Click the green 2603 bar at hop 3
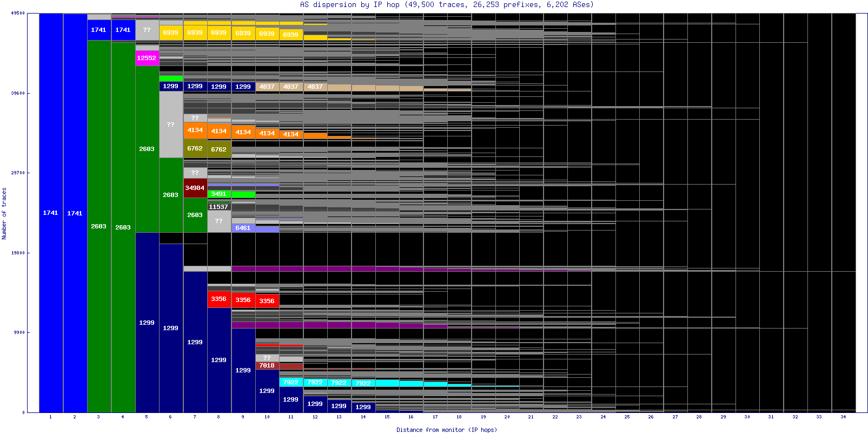Screen dimensions: 868x433 point(99,226)
